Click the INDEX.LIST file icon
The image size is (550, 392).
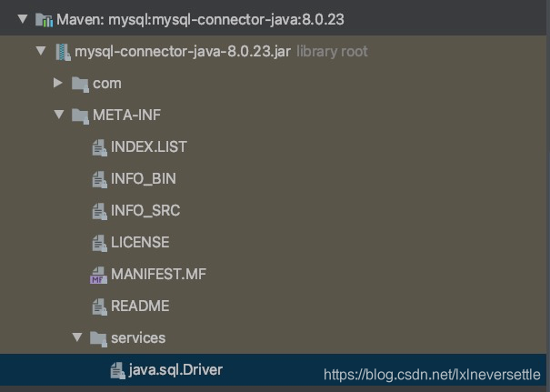pyautogui.click(x=100, y=147)
